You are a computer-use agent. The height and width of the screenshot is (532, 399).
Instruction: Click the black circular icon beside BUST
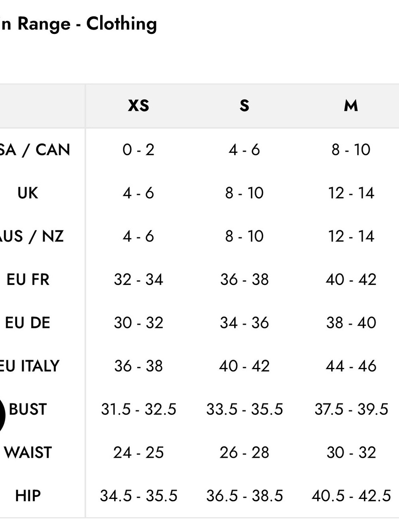tap(2, 415)
